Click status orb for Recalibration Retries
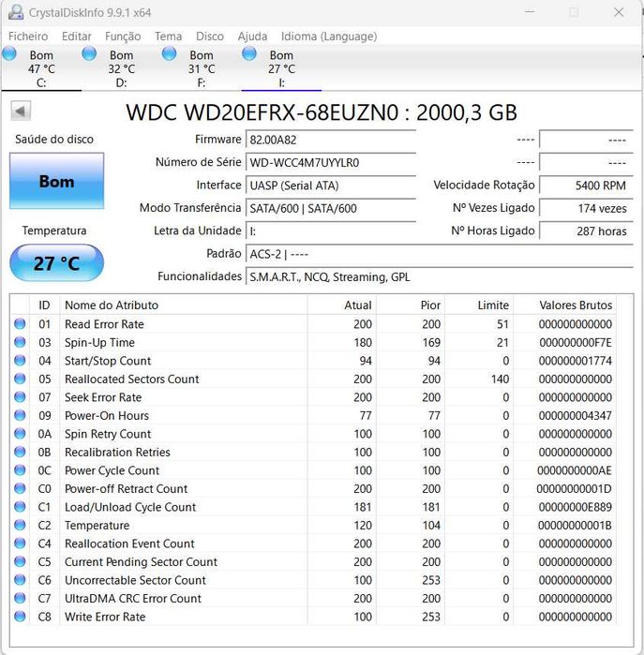644x655 pixels. (20, 452)
